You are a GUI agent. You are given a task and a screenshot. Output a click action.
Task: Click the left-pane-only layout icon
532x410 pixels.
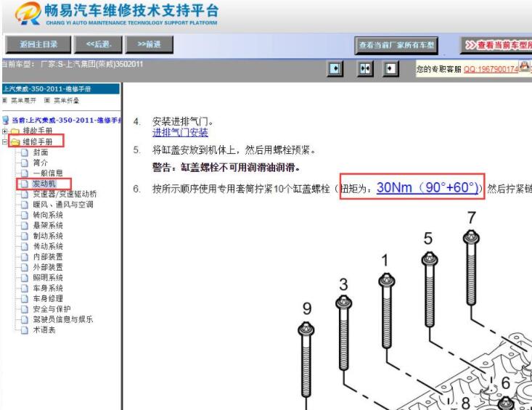335,69
